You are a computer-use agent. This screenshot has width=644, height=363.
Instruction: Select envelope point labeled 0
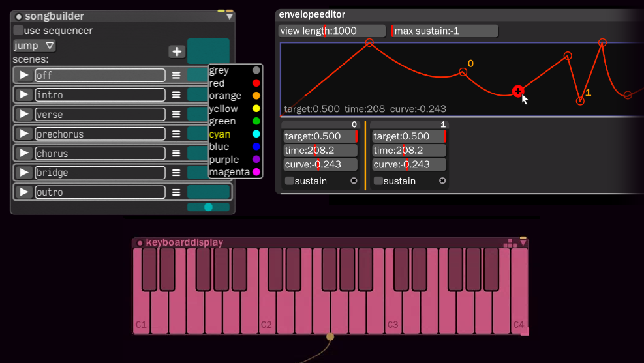[463, 72]
